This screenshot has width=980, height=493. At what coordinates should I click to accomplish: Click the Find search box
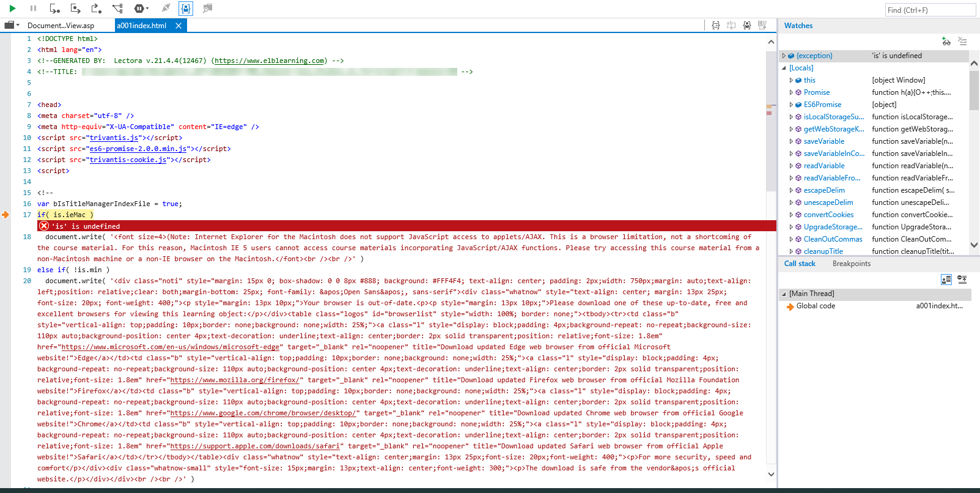coord(930,10)
